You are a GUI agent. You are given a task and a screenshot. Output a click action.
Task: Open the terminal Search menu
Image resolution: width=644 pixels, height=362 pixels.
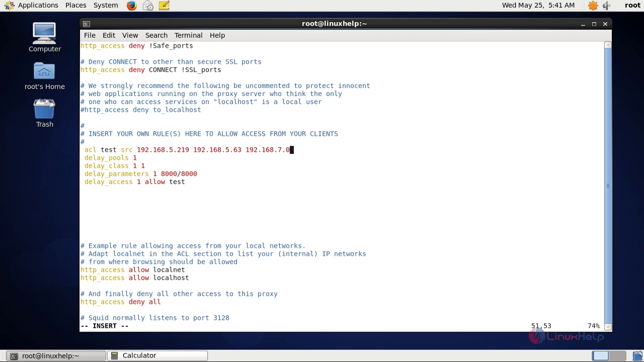click(156, 35)
